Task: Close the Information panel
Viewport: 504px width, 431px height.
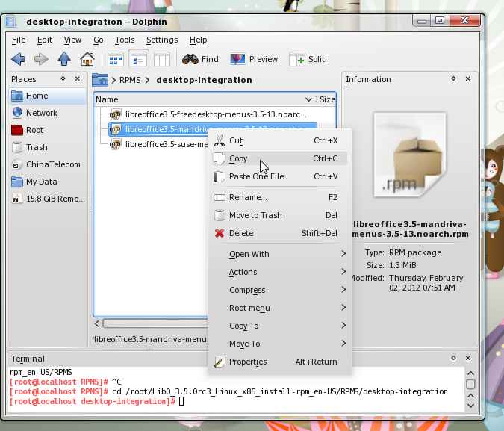Action: coord(468,78)
